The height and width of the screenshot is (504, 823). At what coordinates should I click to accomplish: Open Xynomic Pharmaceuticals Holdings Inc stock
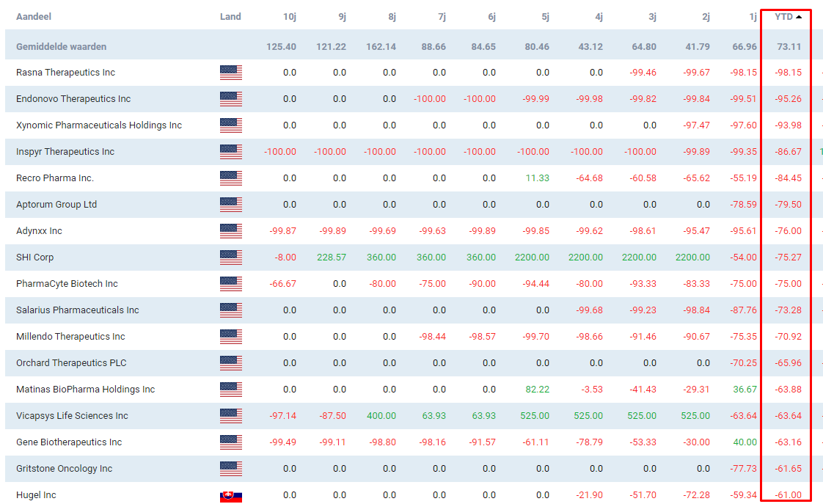[99, 125]
